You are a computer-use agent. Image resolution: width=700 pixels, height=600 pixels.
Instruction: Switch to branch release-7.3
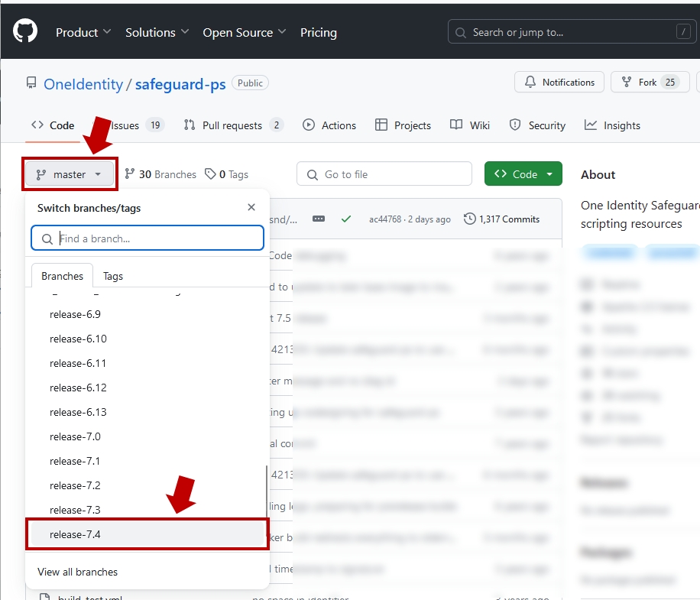(147, 510)
